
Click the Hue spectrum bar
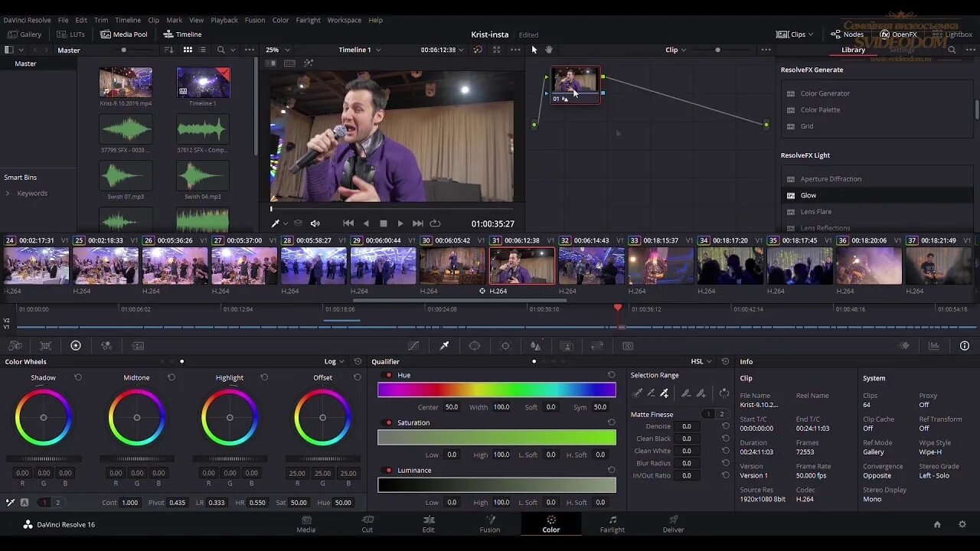(x=496, y=390)
